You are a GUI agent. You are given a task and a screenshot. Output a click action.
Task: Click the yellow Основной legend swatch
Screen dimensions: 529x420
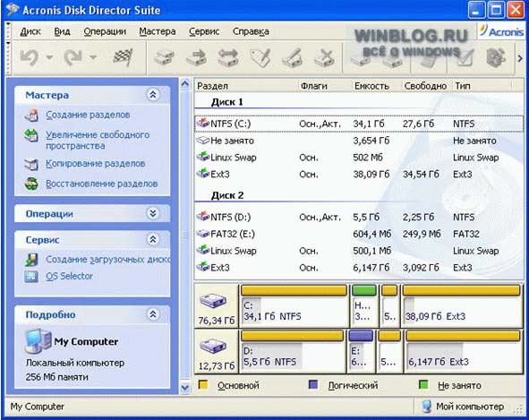[203, 384]
